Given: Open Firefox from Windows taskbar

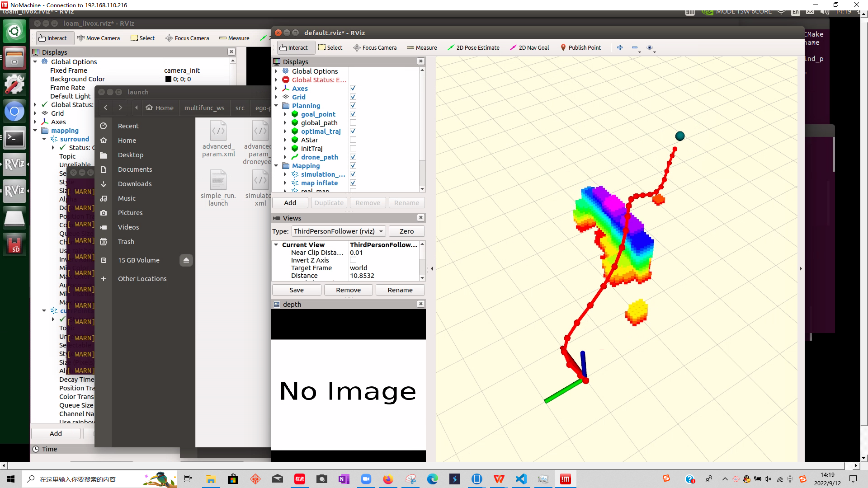Looking at the screenshot, I should tap(388, 479).
